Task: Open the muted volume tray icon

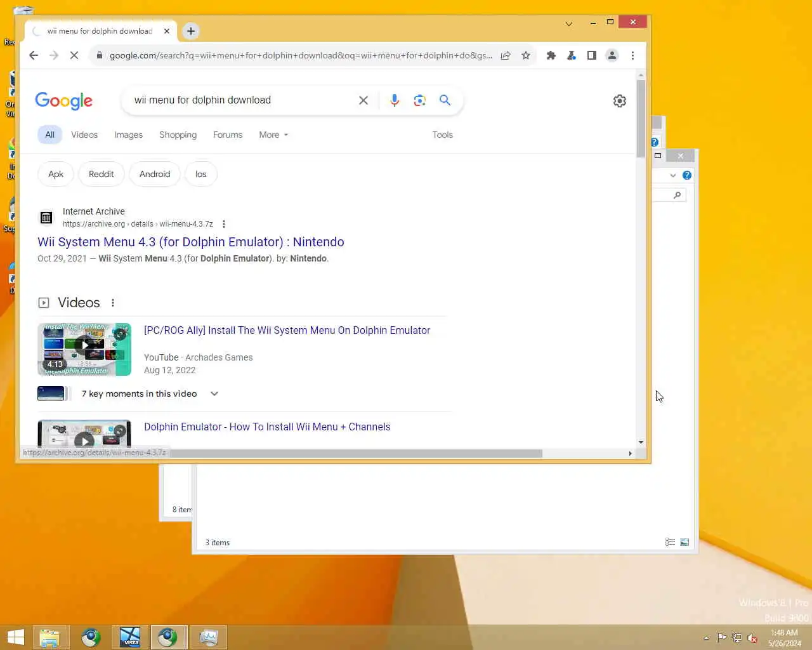Action: 752,638
